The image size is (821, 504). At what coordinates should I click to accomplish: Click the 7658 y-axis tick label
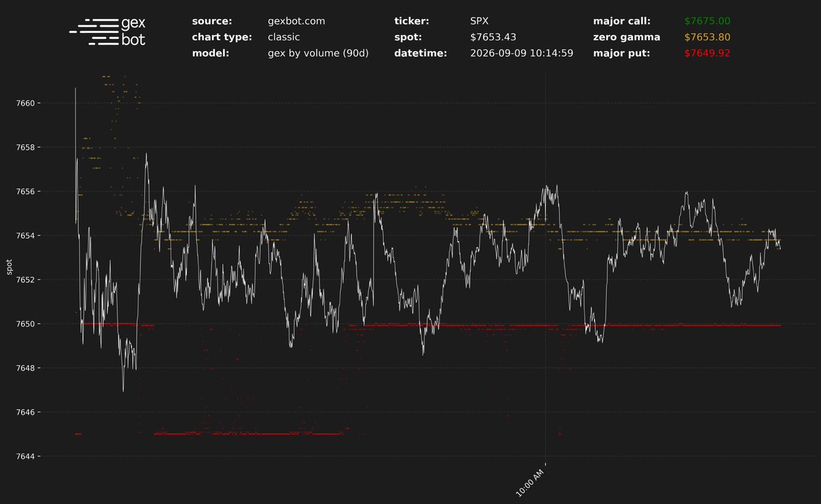(x=26, y=148)
